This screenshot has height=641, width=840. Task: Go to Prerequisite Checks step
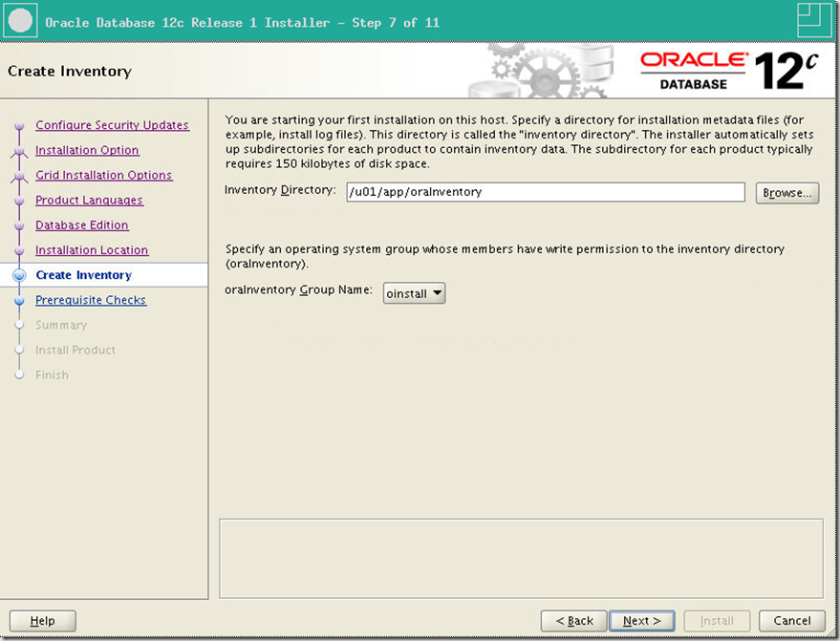click(91, 300)
